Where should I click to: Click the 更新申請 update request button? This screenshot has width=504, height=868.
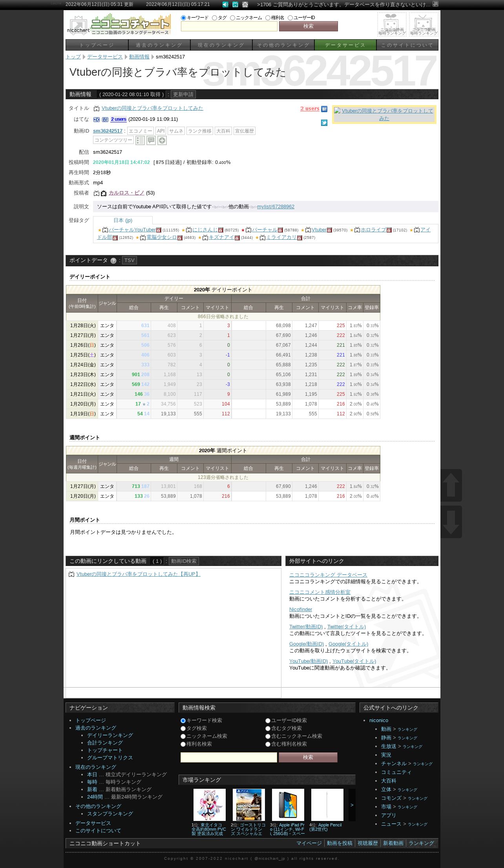pyautogui.click(x=183, y=95)
